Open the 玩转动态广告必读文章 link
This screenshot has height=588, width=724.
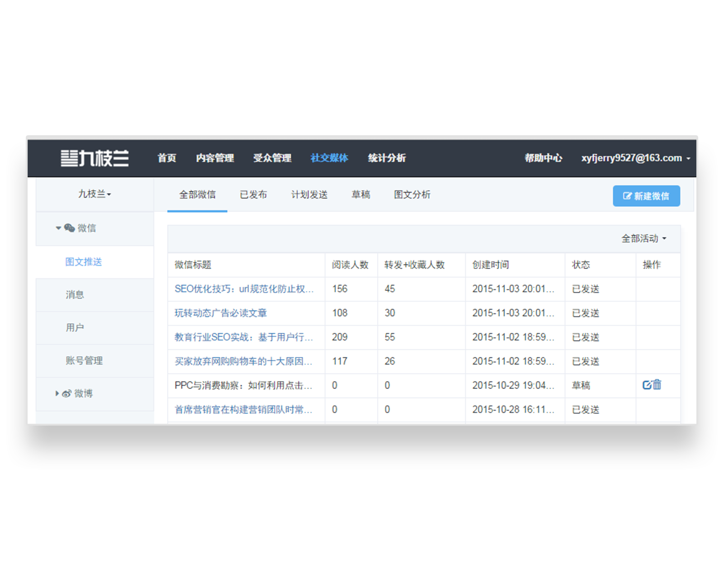(x=221, y=313)
